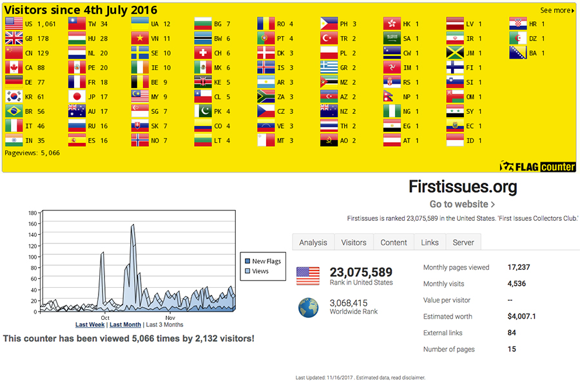Select the Ecuador flag beside EC 1
The image size is (580, 392).
(455, 126)
